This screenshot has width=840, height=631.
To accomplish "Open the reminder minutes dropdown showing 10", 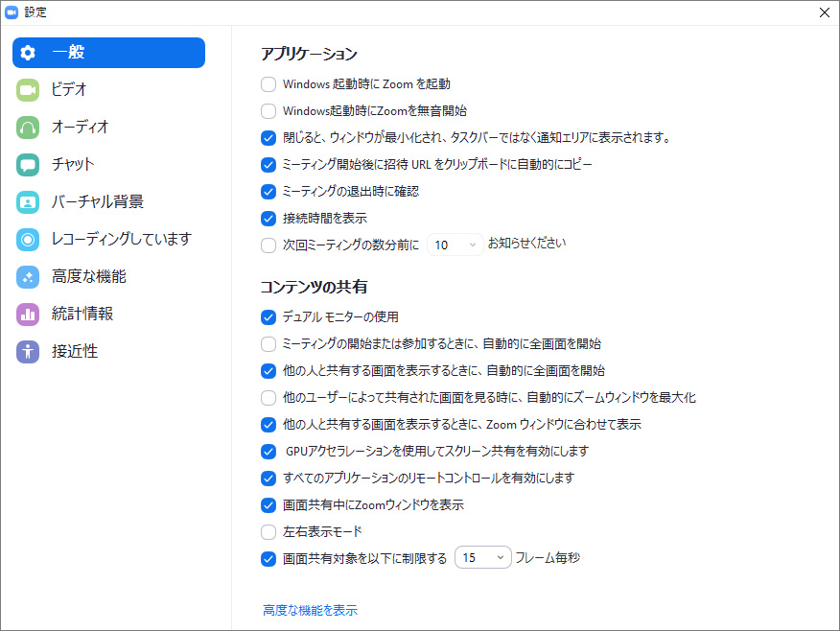I will [454, 245].
